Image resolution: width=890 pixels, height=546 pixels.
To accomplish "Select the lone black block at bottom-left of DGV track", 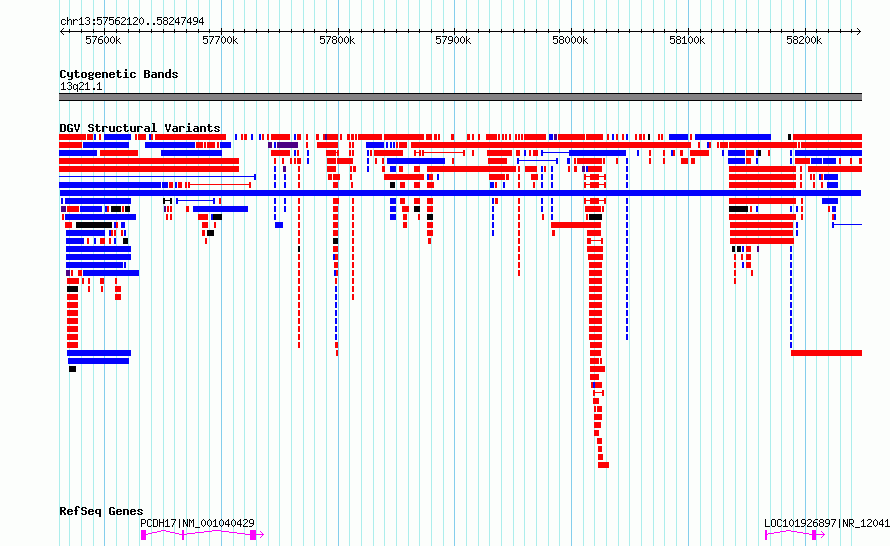I will click(72, 369).
